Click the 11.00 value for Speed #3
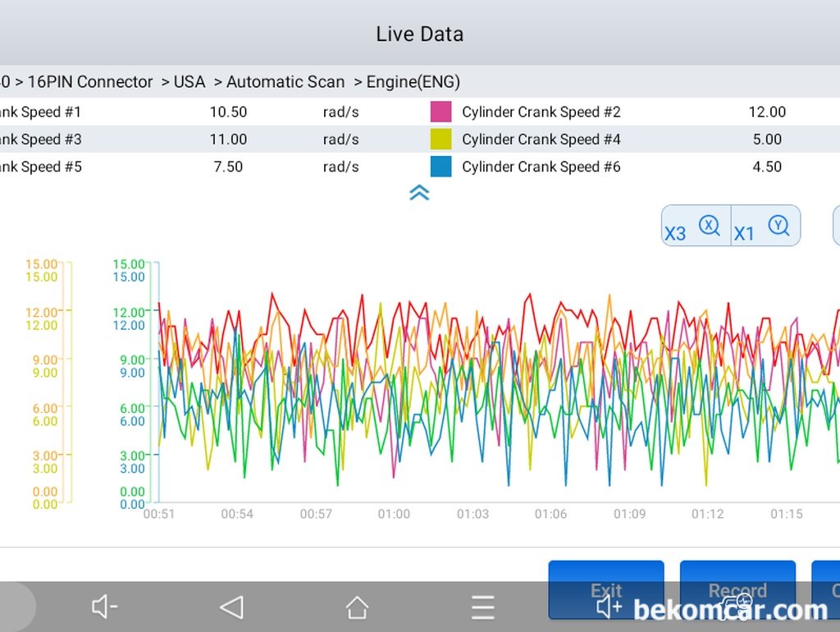 (x=228, y=139)
